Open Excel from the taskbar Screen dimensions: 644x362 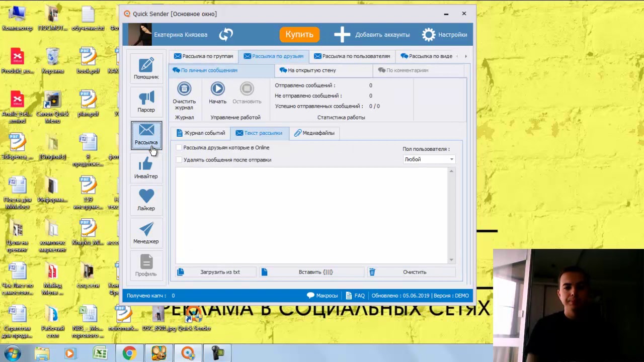100,353
